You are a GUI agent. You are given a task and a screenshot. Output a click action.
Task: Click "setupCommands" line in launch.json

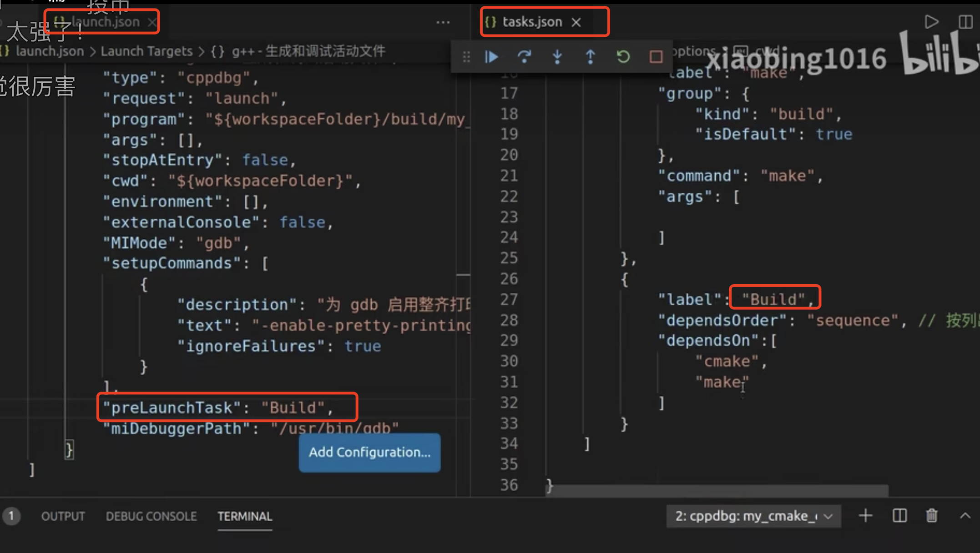tap(186, 263)
